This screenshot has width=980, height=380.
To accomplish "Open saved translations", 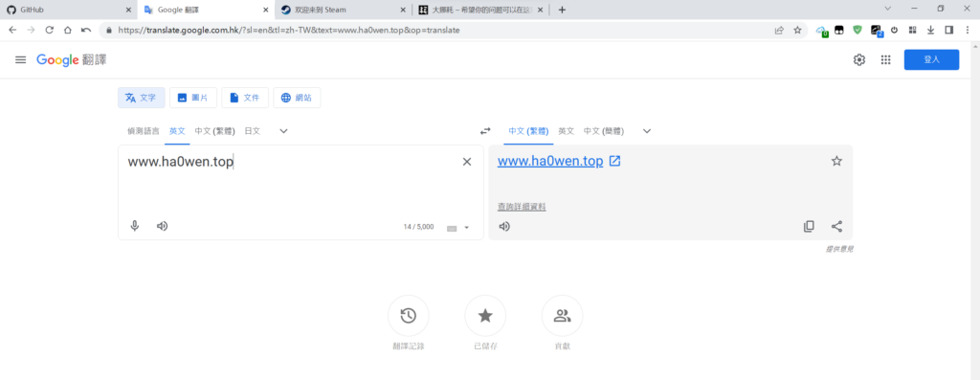I will pos(485,316).
